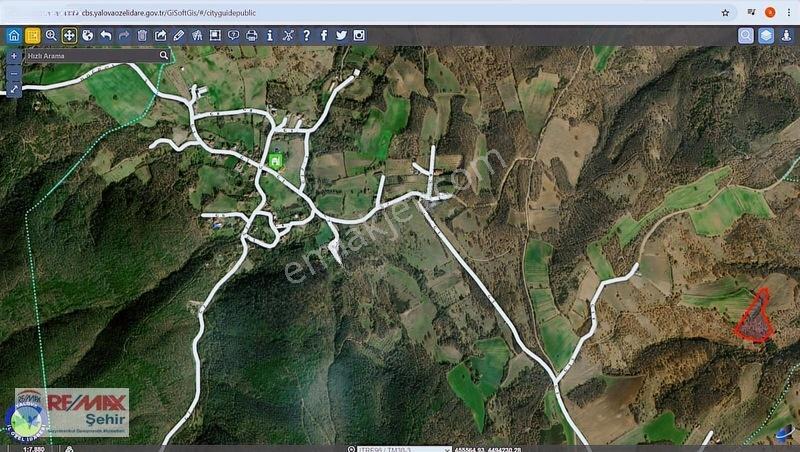Toggle fullscreen map with arrows button
Viewport: 800px width, 452px height.
(14, 89)
